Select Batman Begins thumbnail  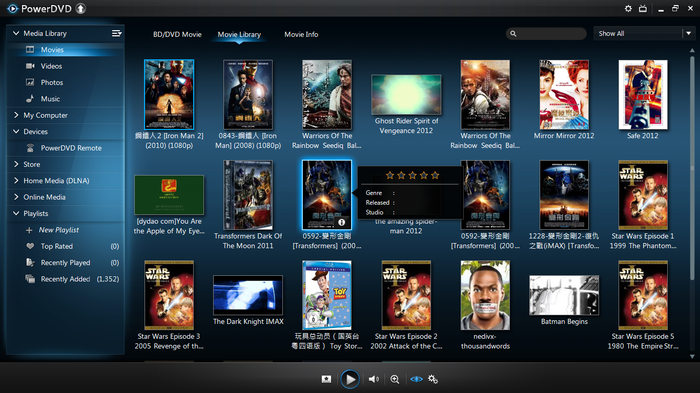pos(564,295)
